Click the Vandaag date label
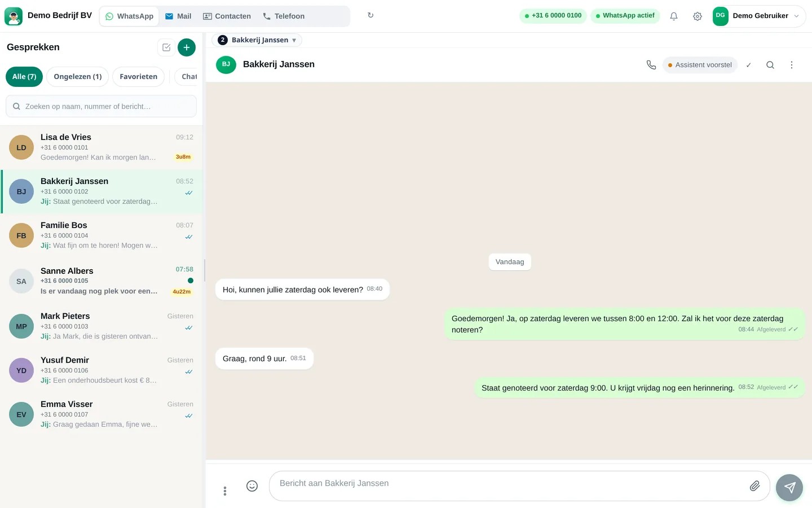812x508 pixels. (x=510, y=262)
